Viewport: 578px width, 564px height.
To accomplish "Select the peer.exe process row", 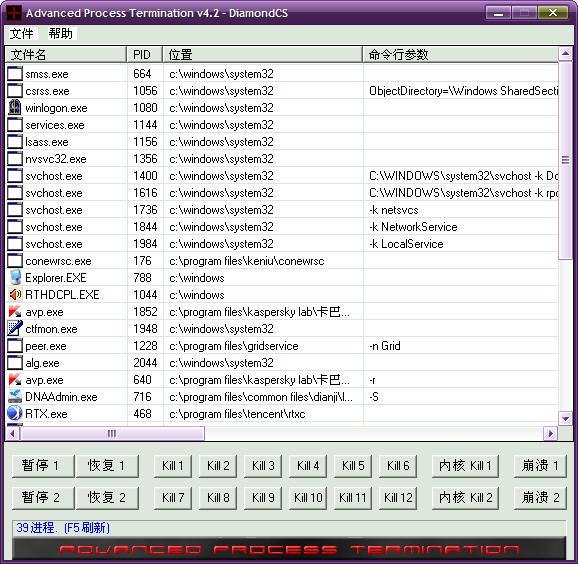I will 282,346.
